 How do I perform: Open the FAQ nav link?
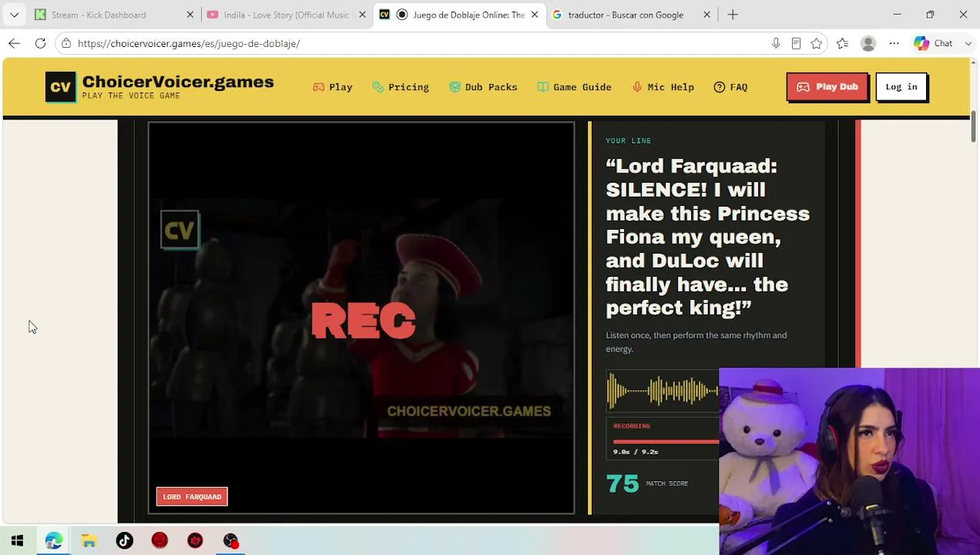coord(730,87)
